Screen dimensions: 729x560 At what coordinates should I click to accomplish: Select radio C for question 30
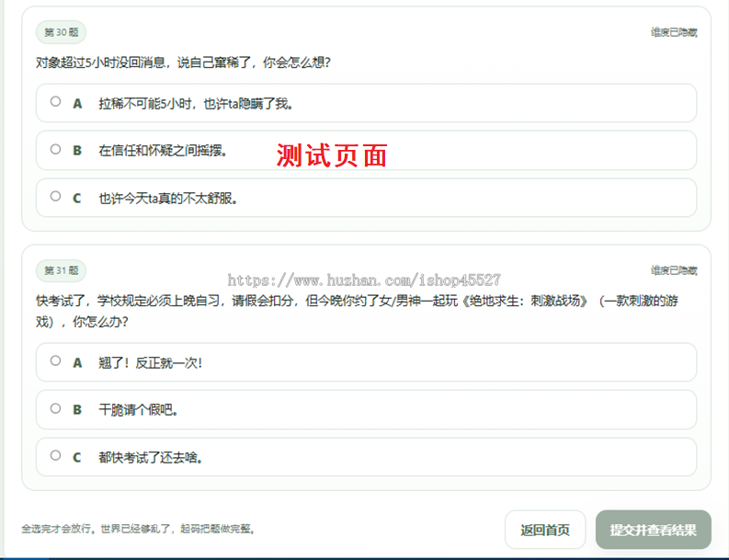pos(55,196)
